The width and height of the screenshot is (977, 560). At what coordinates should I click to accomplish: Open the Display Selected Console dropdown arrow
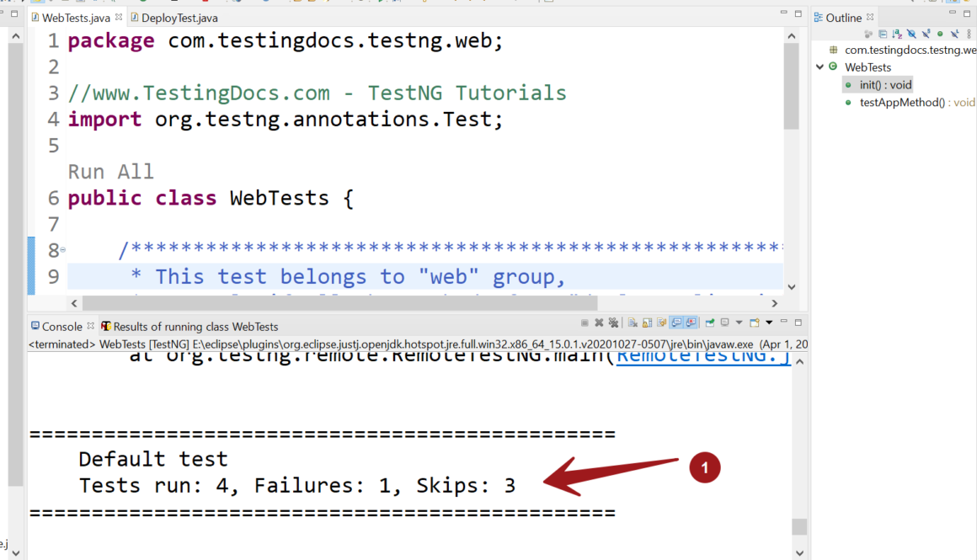[x=739, y=323]
